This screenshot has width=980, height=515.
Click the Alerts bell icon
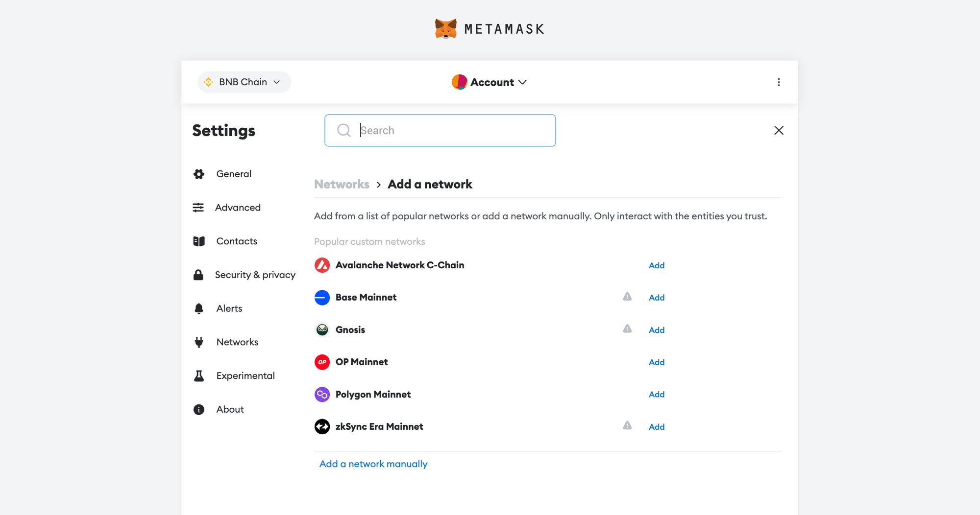(198, 308)
